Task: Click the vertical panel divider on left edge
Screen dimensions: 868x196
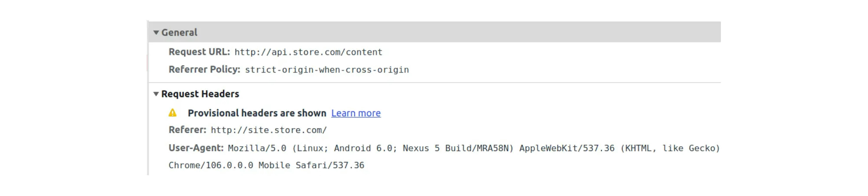Action: (148, 98)
